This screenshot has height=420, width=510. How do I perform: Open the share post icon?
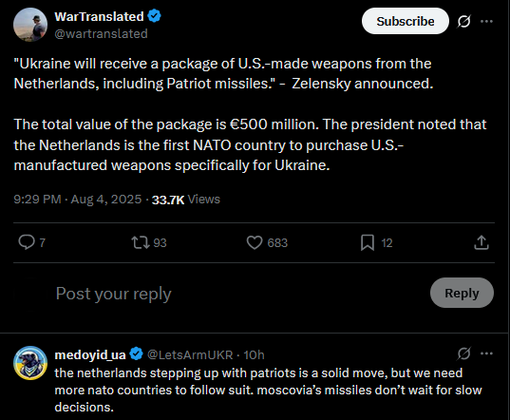(x=482, y=242)
